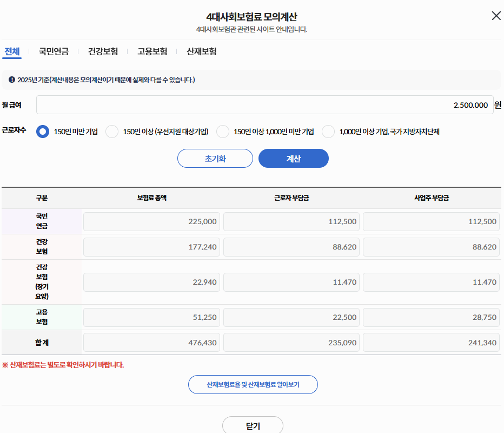The width and height of the screenshot is (504, 433).
Task: Click 건강보험 보험료 총액 field 177,240
Action: [x=151, y=247]
